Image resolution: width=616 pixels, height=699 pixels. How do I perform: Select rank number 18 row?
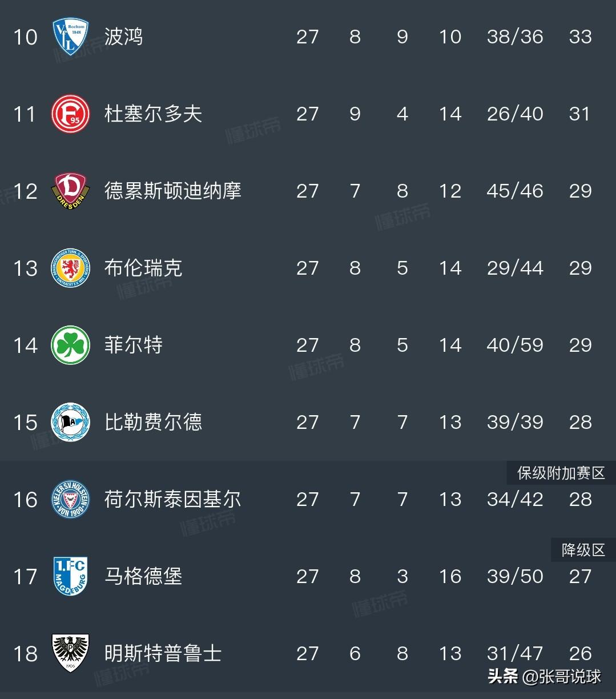point(25,653)
